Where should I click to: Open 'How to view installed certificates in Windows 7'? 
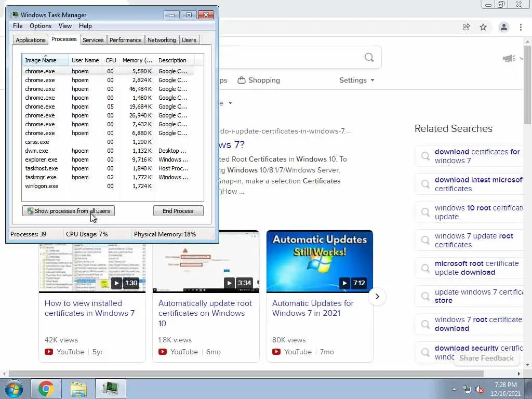89,308
